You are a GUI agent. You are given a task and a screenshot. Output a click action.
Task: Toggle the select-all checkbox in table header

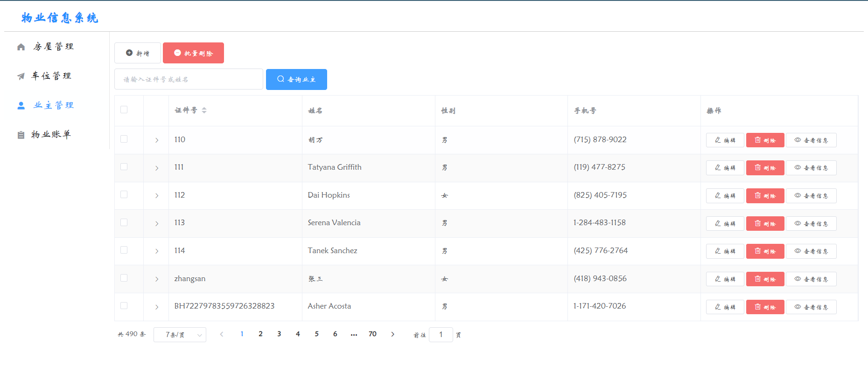pyautogui.click(x=124, y=110)
